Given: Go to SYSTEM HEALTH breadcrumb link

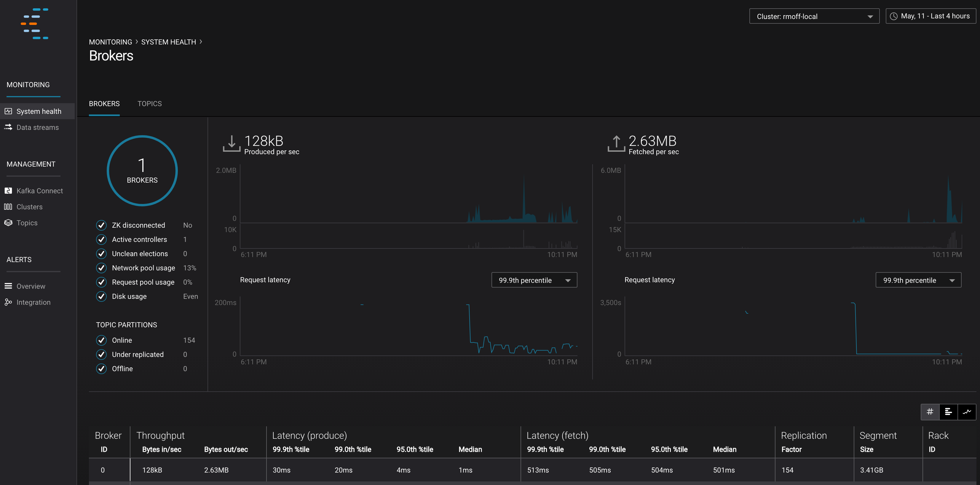Looking at the screenshot, I should point(169,42).
